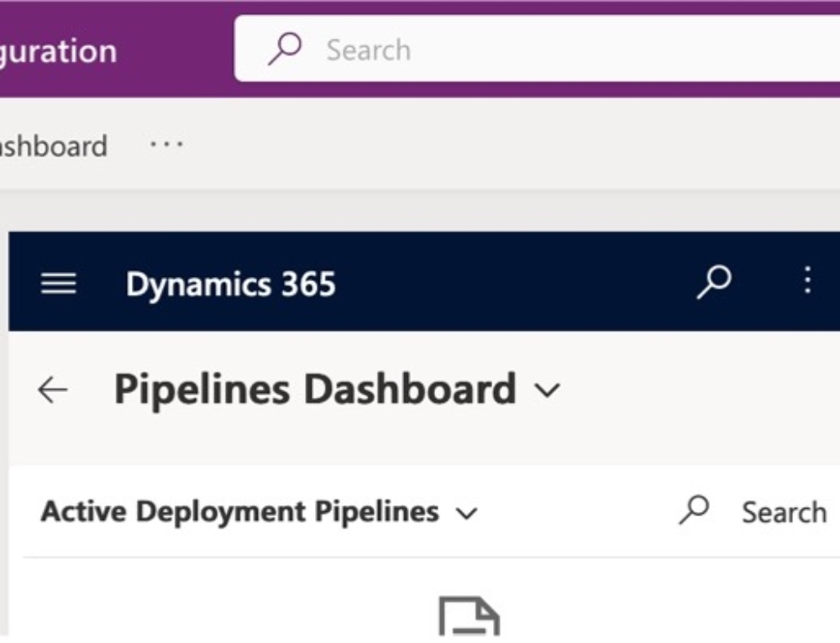The image size is (840, 643).
Task: Click the search icon in the Dynamics 365 header
Action: click(713, 283)
